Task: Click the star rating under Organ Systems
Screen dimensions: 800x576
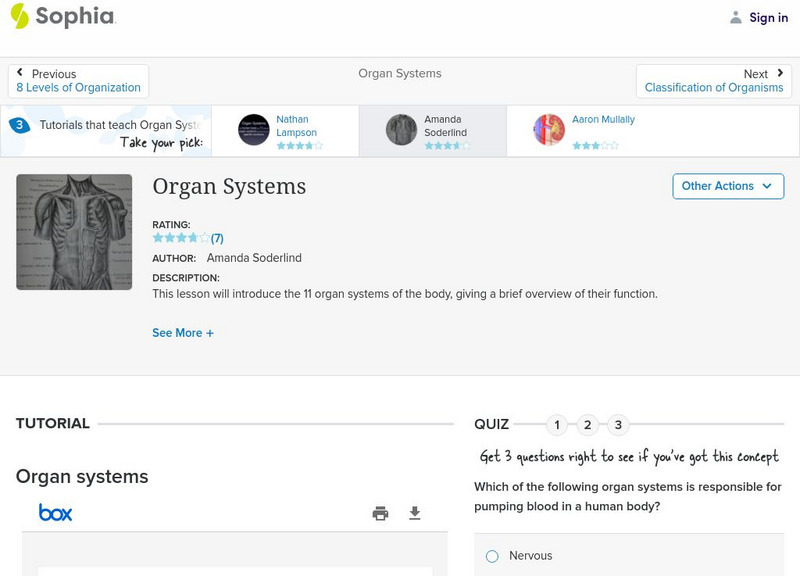Action: tap(181, 238)
